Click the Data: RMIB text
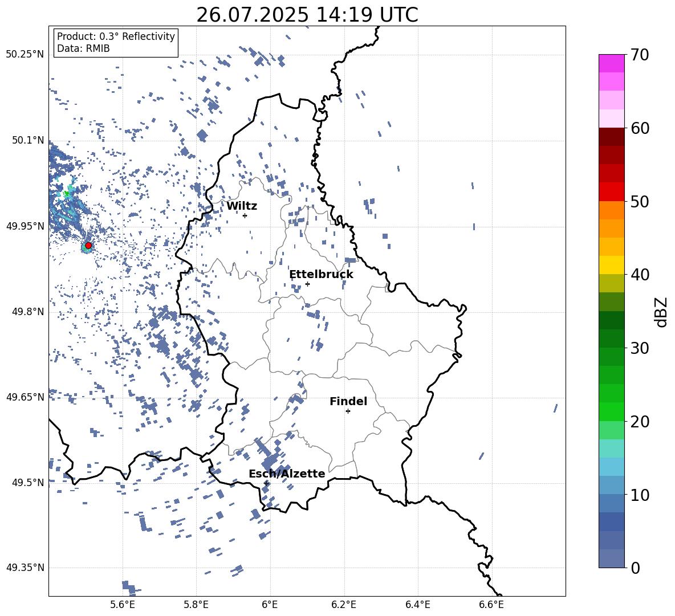The image size is (675, 616). click(x=83, y=48)
